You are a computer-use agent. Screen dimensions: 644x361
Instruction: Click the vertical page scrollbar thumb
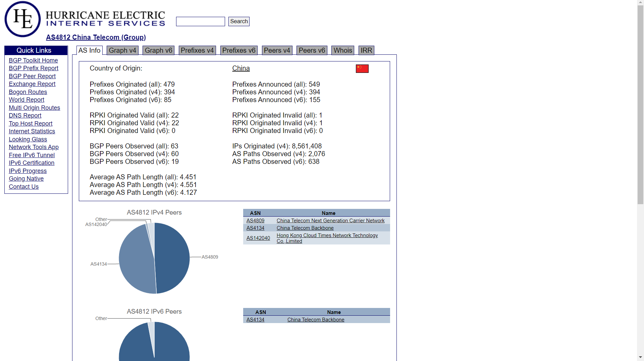640,104
